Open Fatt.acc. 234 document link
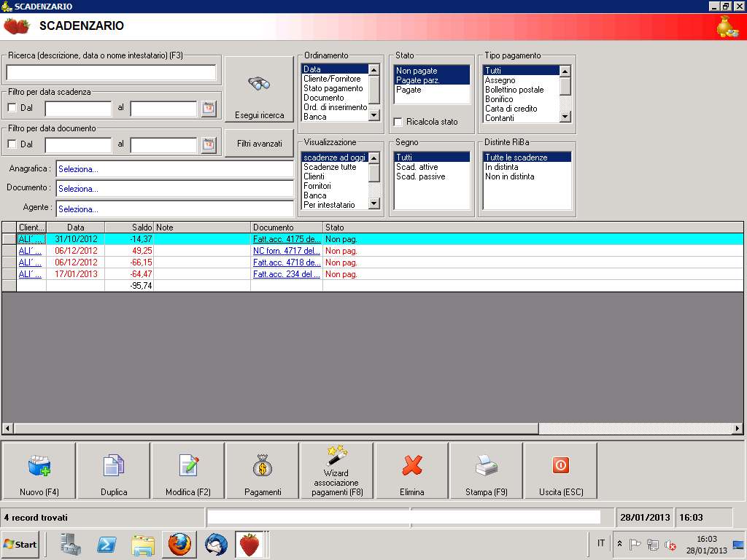The height and width of the screenshot is (560, 747). pyautogui.click(x=286, y=274)
